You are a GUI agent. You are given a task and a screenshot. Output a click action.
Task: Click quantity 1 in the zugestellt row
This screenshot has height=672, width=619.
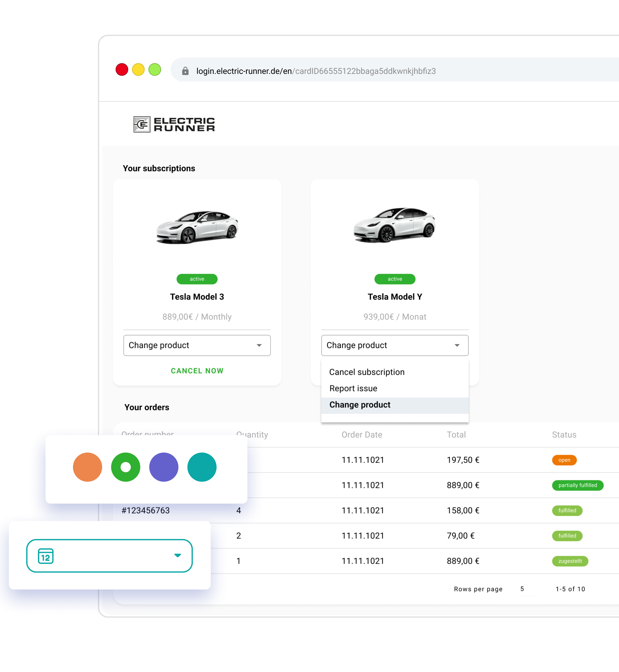tap(238, 561)
